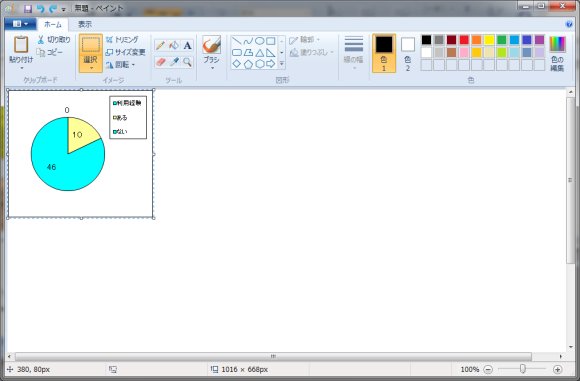Select the Fill with color bucket tool
The height and width of the screenshot is (381, 580).
(x=173, y=45)
